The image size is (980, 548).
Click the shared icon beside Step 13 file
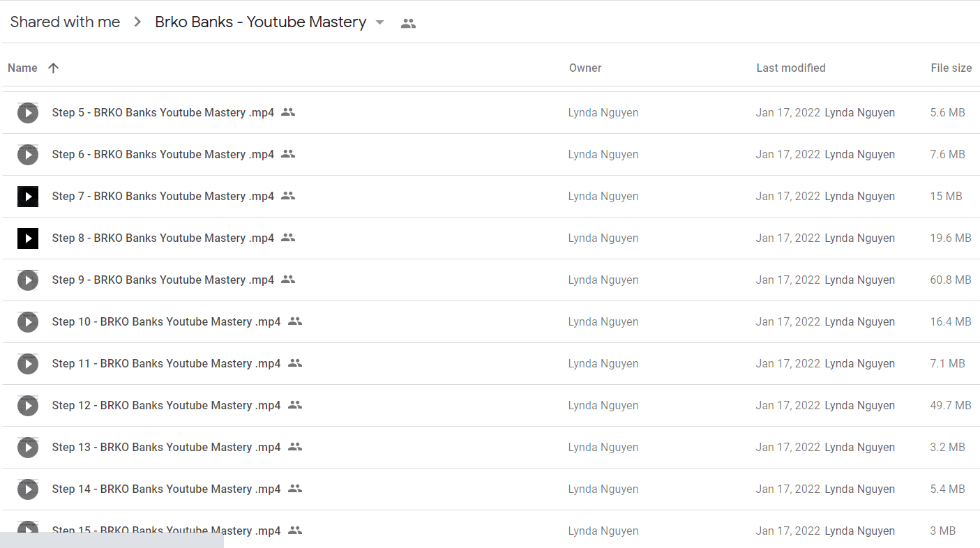tap(295, 446)
